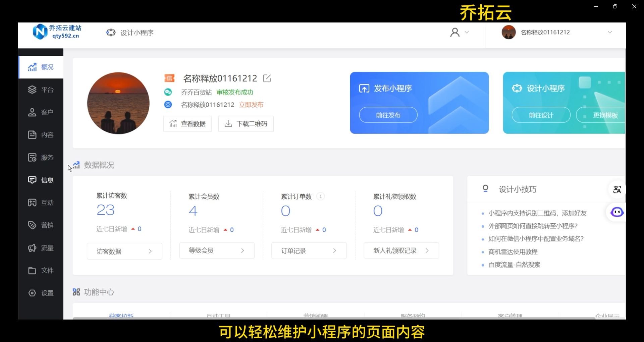Image resolution: width=644 pixels, height=342 pixels.
Task: Click the user profile icon in header
Action: [x=455, y=32]
